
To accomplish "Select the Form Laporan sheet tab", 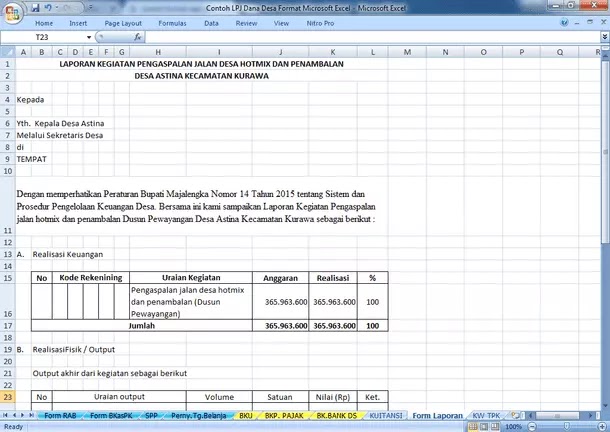I will [437, 416].
